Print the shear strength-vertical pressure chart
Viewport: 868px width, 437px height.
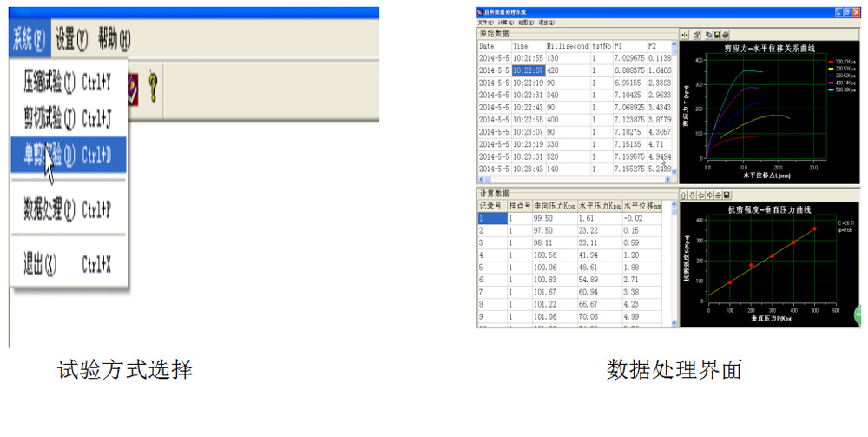(x=718, y=195)
